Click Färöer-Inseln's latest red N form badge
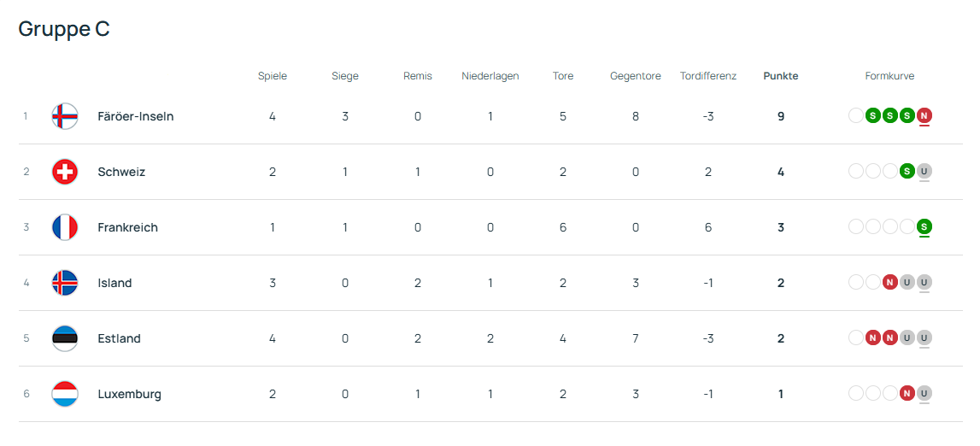This screenshot has width=980, height=446. (x=924, y=115)
